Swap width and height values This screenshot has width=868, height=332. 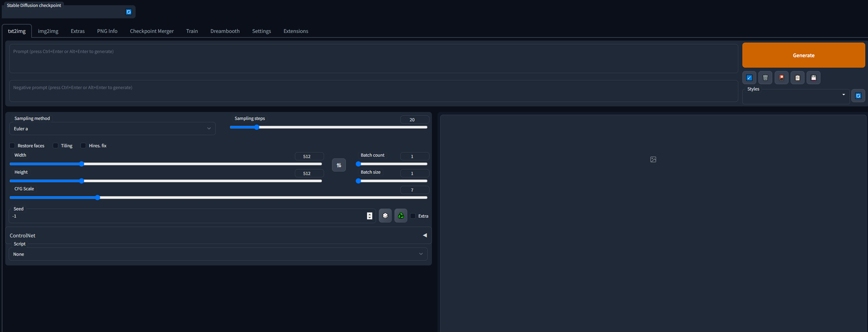(x=339, y=165)
